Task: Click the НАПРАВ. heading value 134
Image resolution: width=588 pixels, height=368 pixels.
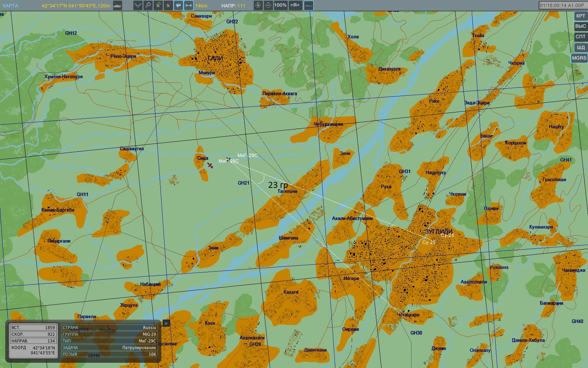Action: tap(33, 341)
